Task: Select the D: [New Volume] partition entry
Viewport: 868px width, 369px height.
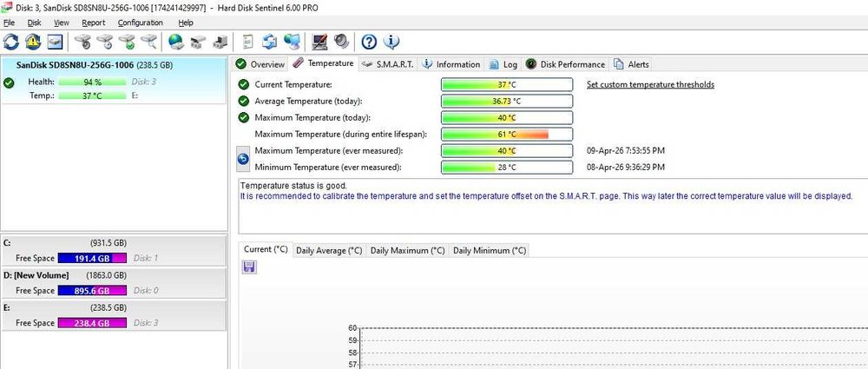Action: (x=114, y=283)
